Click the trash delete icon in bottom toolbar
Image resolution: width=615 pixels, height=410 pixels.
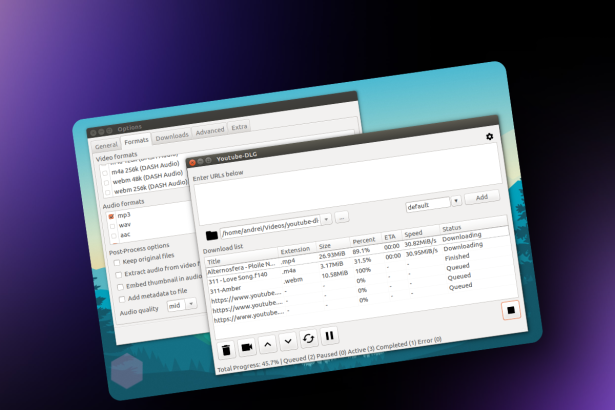(x=226, y=350)
